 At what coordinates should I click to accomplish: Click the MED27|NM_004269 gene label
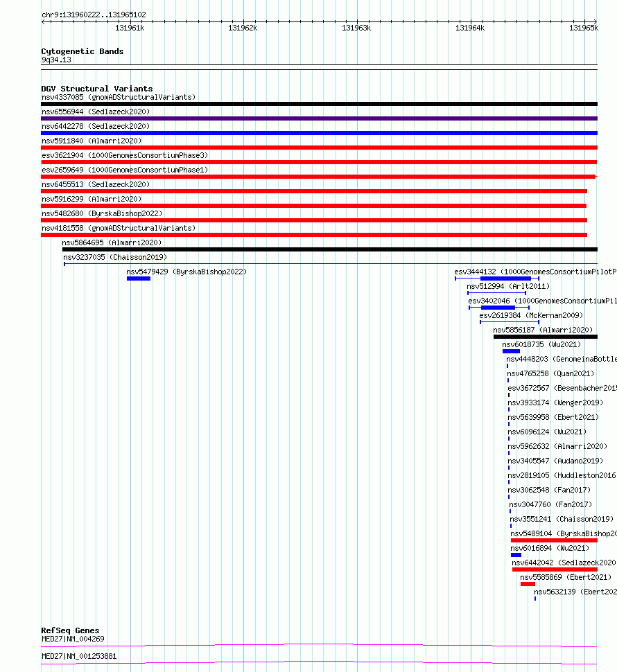pyautogui.click(x=73, y=639)
